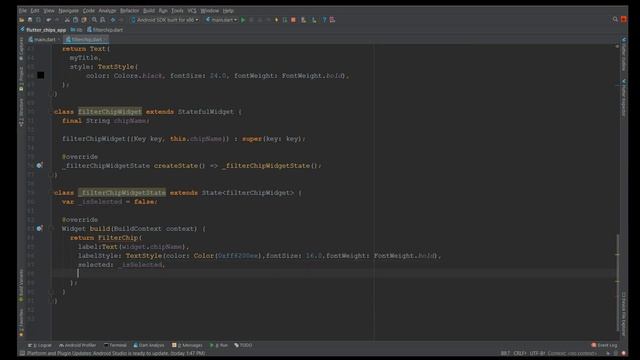This screenshot has width=640, height=360.
Task: Click the Open folder toolbar icon
Action: coord(22,20)
